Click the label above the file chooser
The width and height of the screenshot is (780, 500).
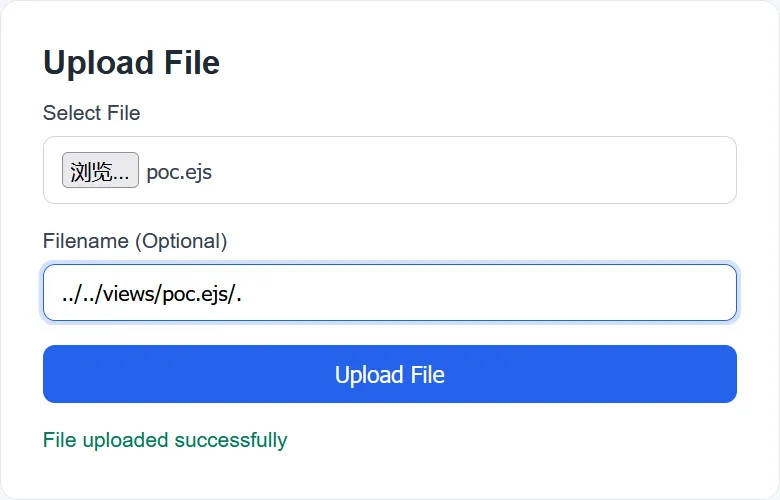[x=91, y=113]
